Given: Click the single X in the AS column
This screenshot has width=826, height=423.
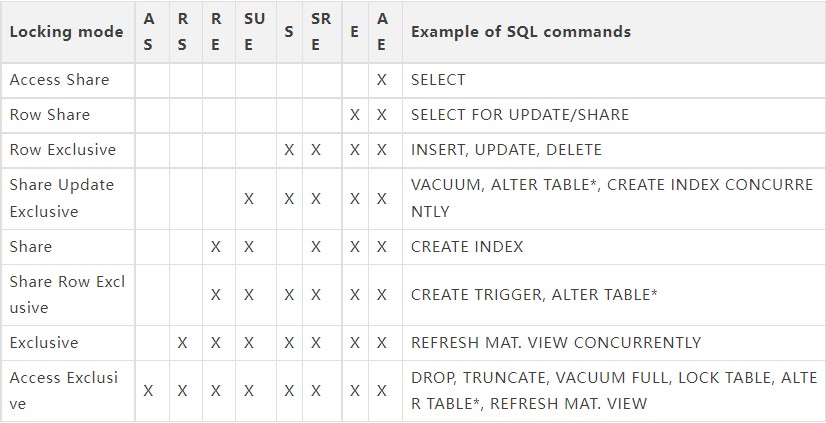Looking at the screenshot, I should (x=149, y=390).
